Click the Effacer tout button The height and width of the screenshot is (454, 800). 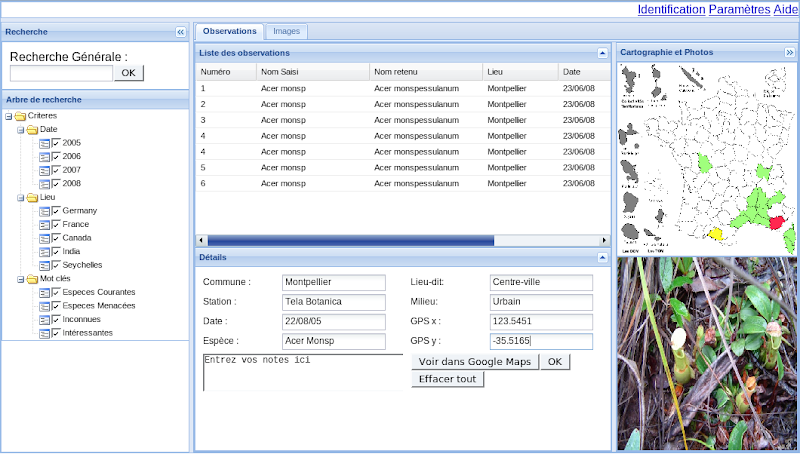pos(447,379)
